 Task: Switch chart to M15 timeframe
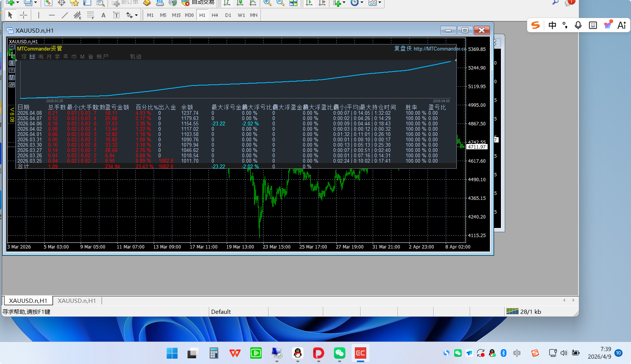pyautogui.click(x=176, y=15)
